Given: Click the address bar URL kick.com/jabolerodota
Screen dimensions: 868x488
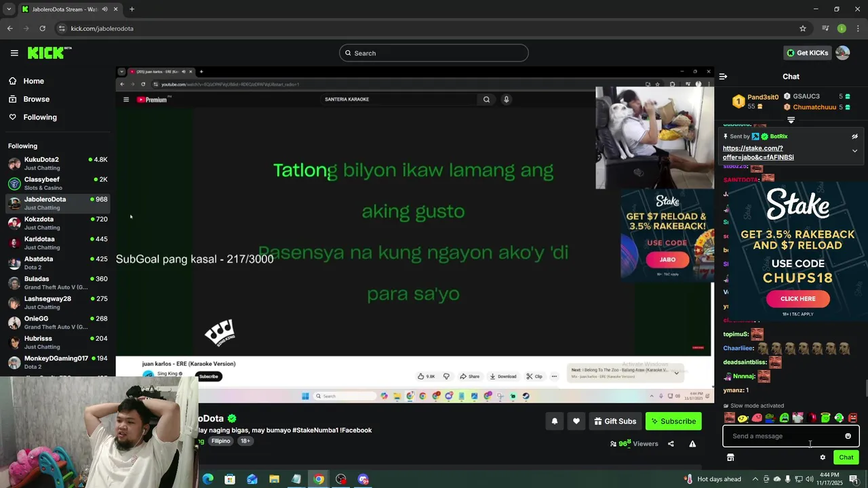Looking at the screenshot, I should [102, 28].
